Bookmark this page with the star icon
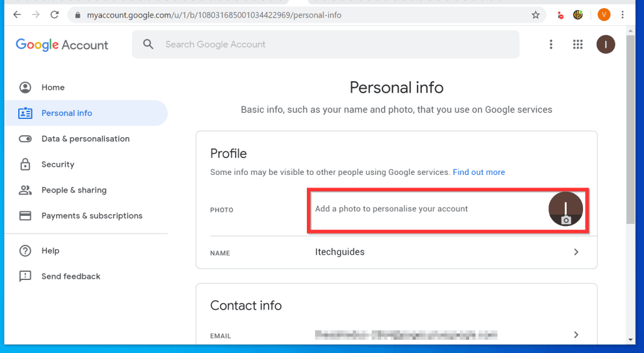This screenshot has width=644, height=353. 536,15
